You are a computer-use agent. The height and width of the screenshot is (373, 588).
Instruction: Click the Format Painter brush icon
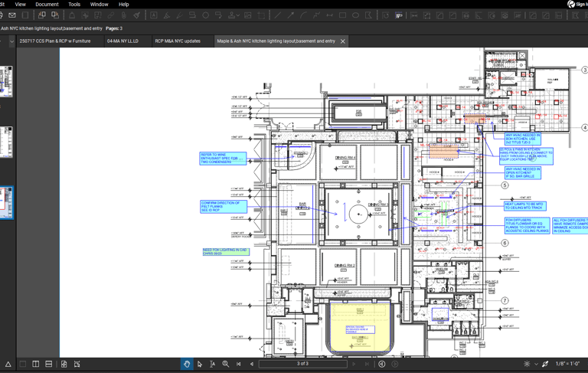(137, 15)
